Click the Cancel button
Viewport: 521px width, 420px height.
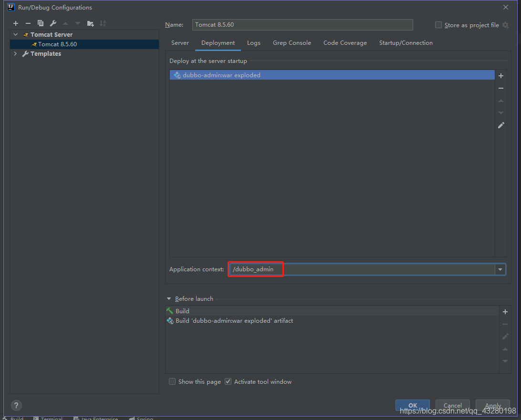click(453, 405)
